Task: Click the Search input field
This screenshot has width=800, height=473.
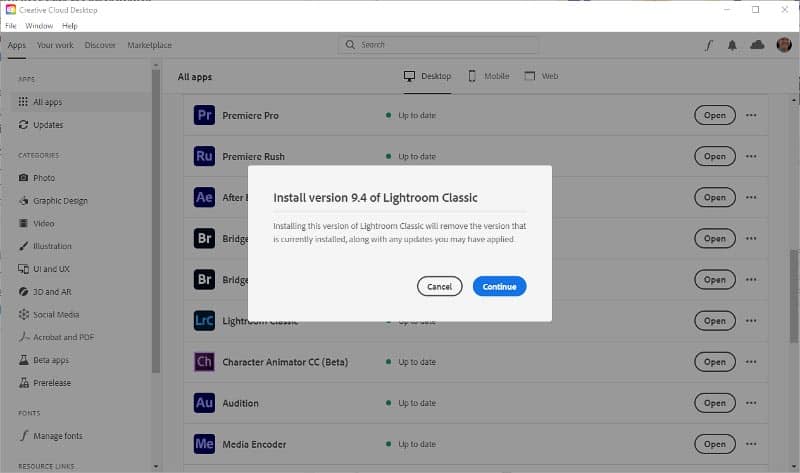Action: point(438,45)
